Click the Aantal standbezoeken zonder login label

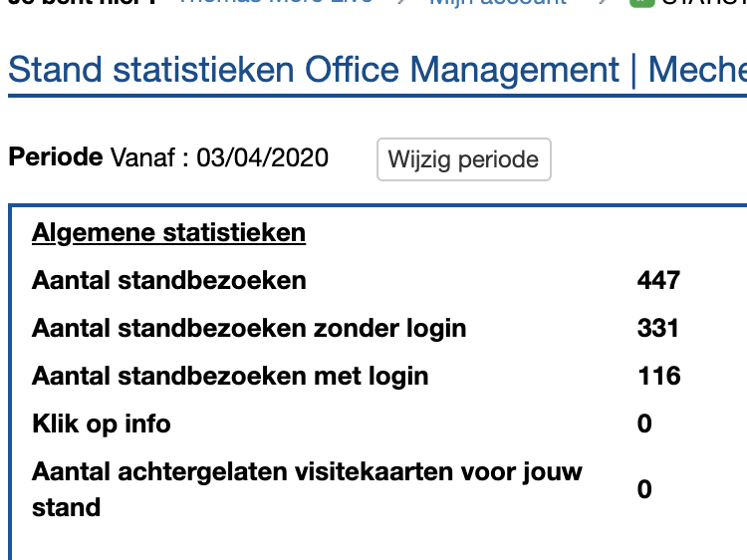click(x=249, y=328)
